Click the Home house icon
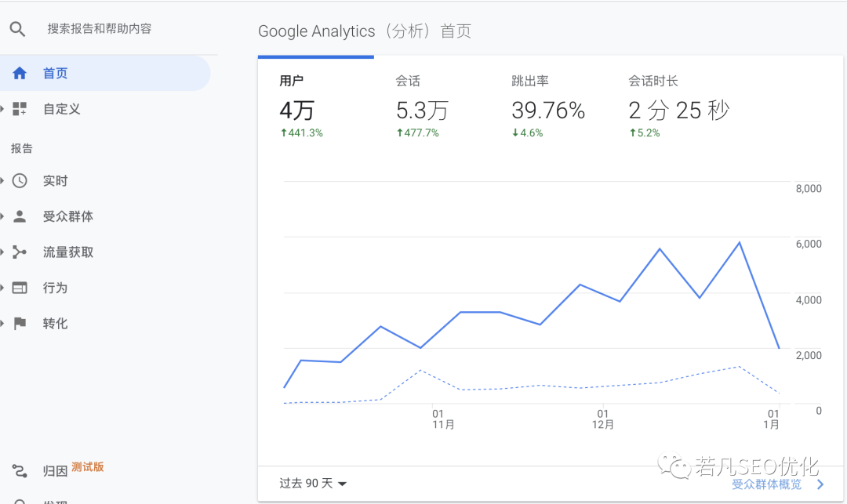The width and height of the screenshot is (847, 504). tap(20, 74)
